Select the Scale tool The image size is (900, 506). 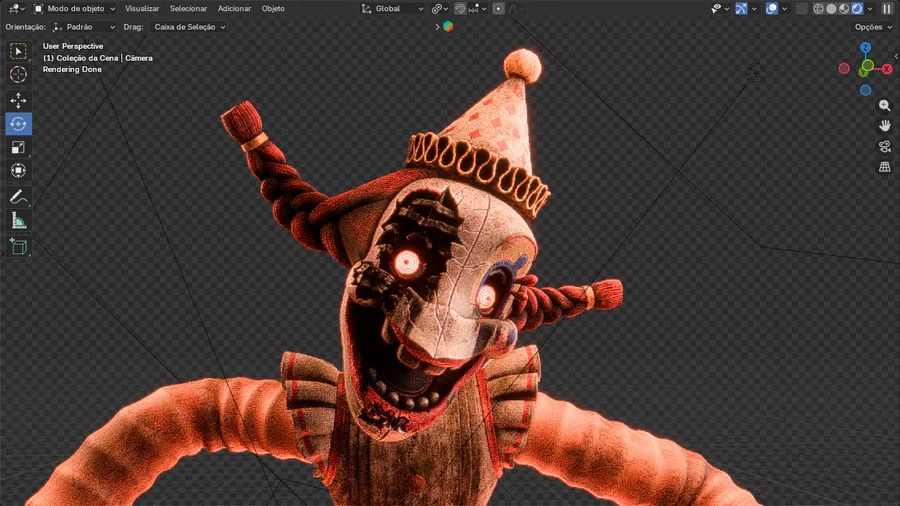18,147
